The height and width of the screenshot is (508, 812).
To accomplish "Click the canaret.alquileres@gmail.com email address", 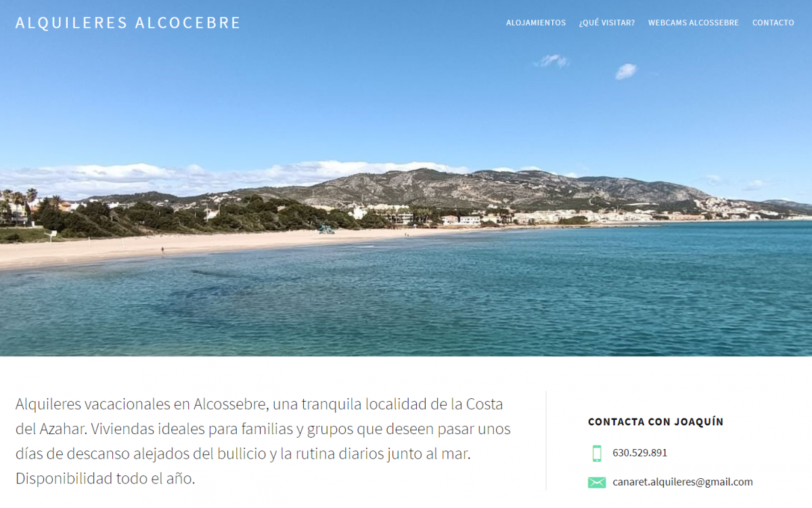I will click(683, 482).
